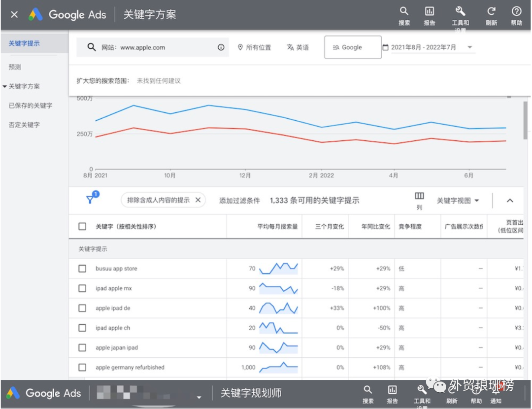Check the apple germany refurbished row checkbox
The image size is (532, 409).
(82, 367)
